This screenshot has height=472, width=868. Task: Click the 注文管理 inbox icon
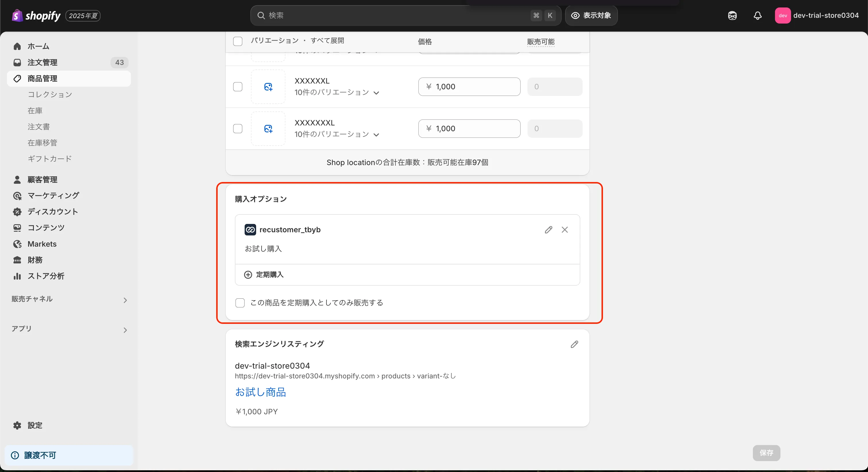tap(17, 62)
